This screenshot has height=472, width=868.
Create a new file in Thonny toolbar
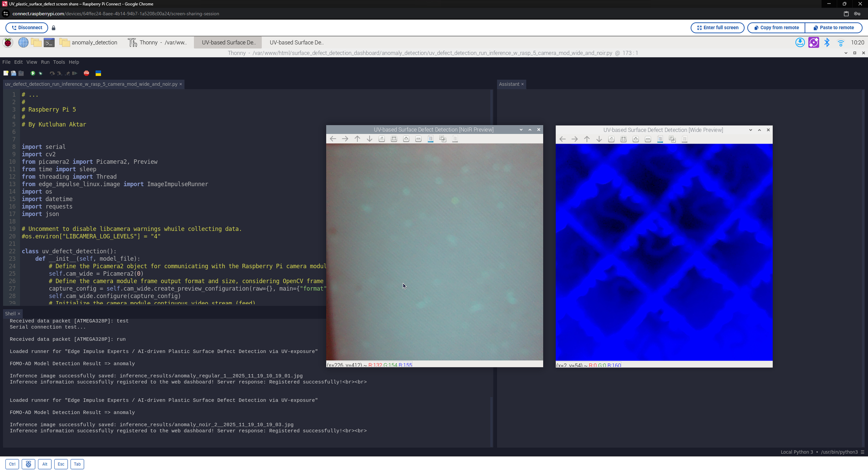pos(6,73)
